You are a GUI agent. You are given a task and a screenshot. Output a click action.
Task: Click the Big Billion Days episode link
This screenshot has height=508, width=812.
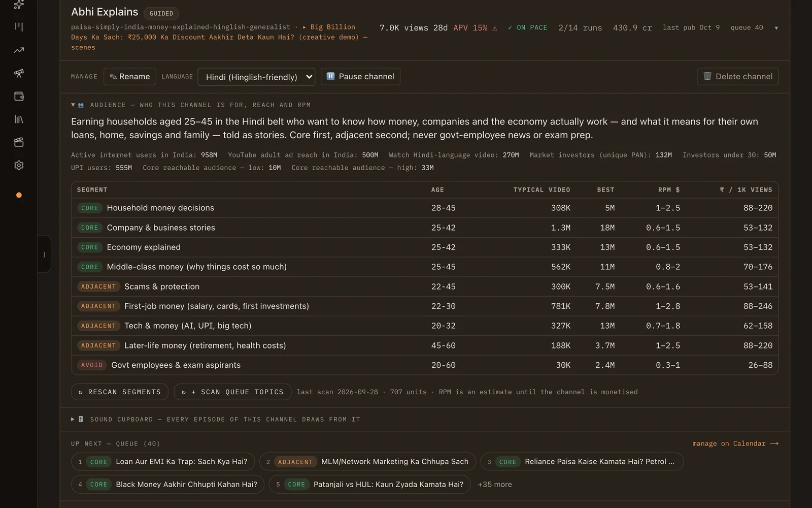click(x=219, y=37)
